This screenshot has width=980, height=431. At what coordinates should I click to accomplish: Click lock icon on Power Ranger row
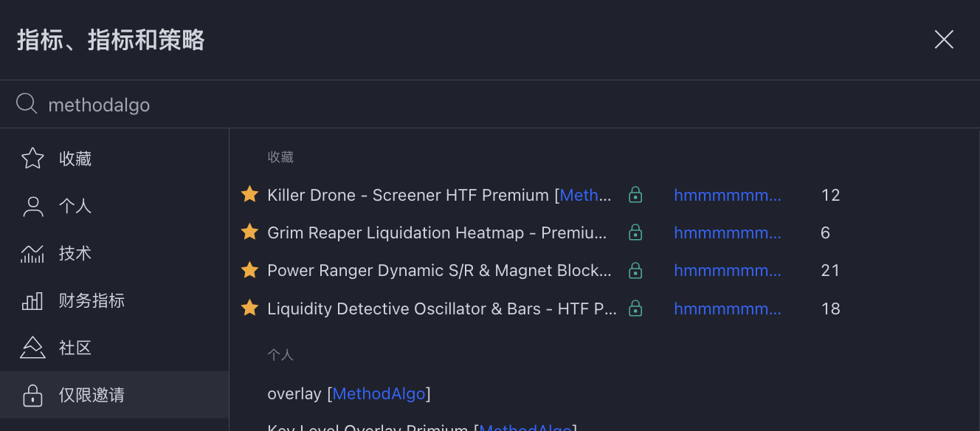point(635,270)
